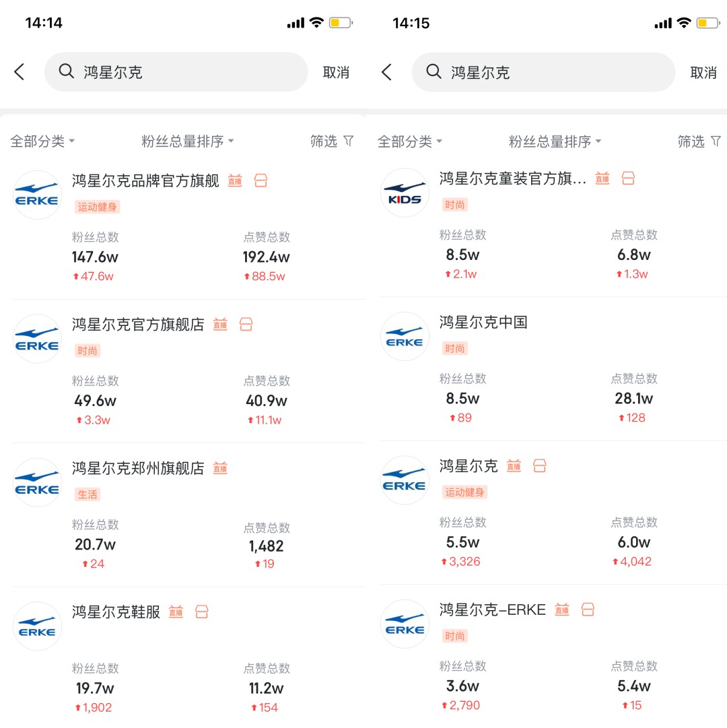Click the shop icon beside 鸿星尔克官方旗舰店

(x=246, y=324)
